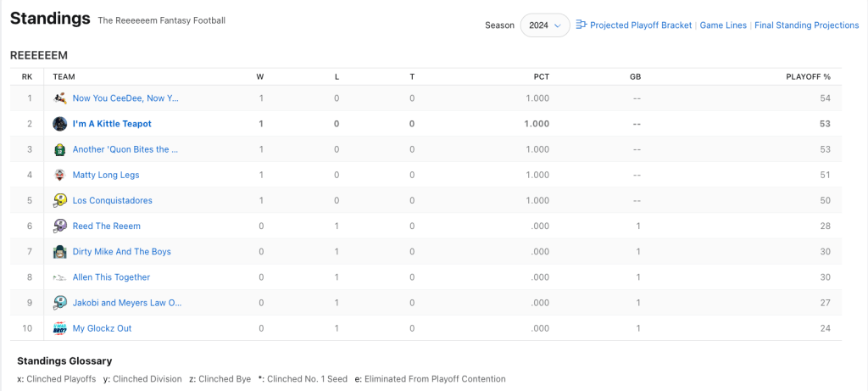Click the GB column header

coord(635,76)
